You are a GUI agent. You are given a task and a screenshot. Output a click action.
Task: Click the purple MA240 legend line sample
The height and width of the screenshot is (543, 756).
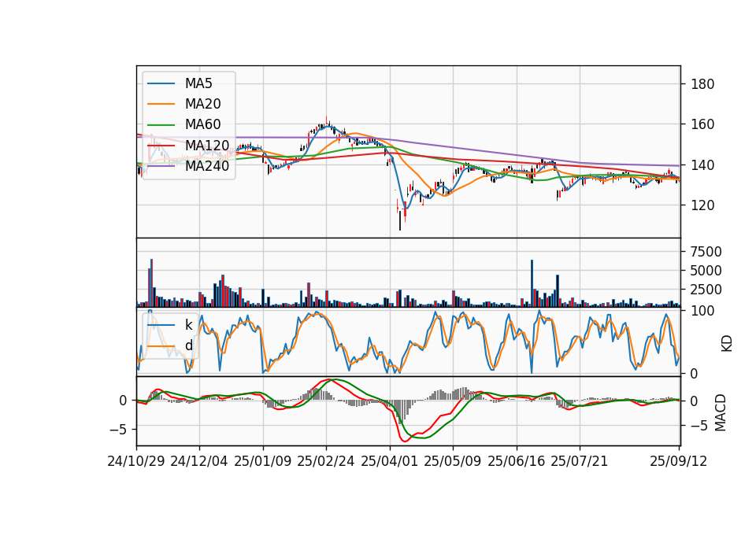coord(161,166)
